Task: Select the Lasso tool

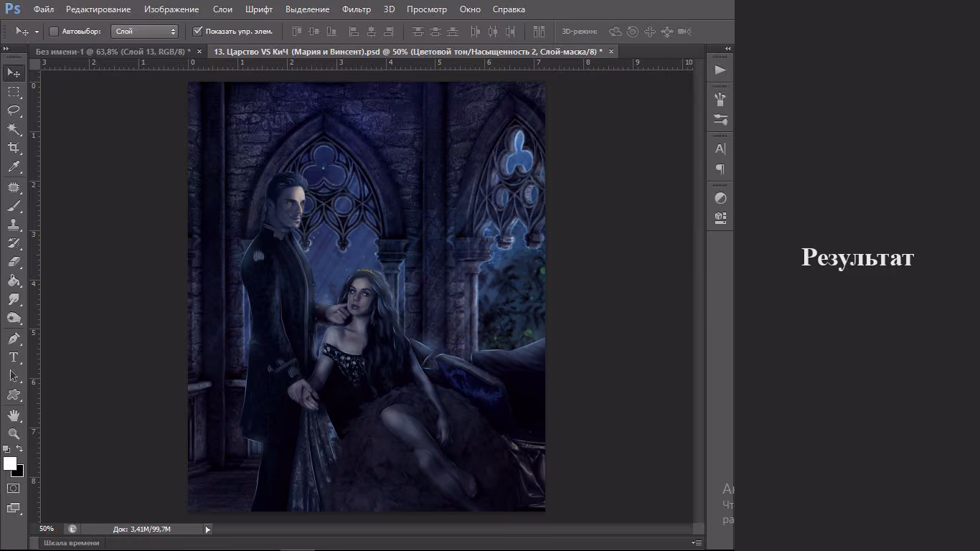Action: click(14, 110)
